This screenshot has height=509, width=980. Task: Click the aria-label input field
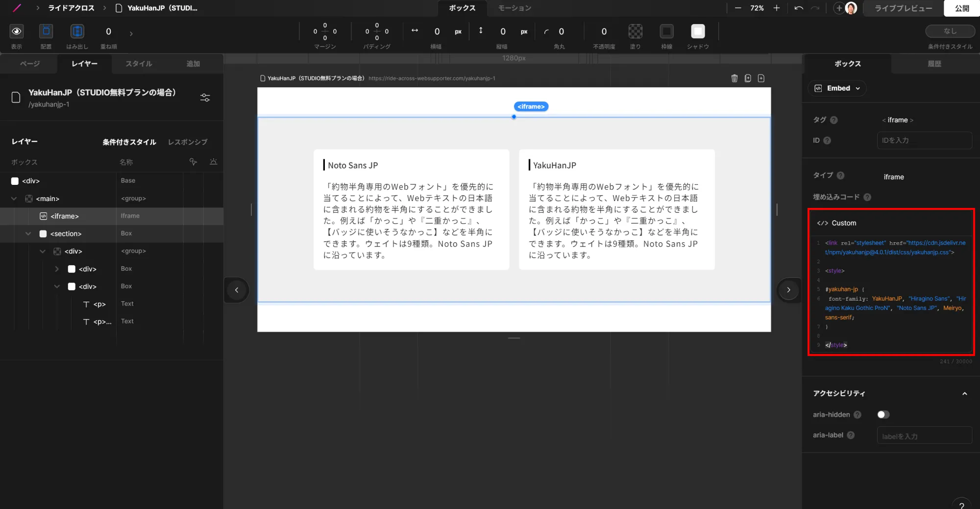924,435
